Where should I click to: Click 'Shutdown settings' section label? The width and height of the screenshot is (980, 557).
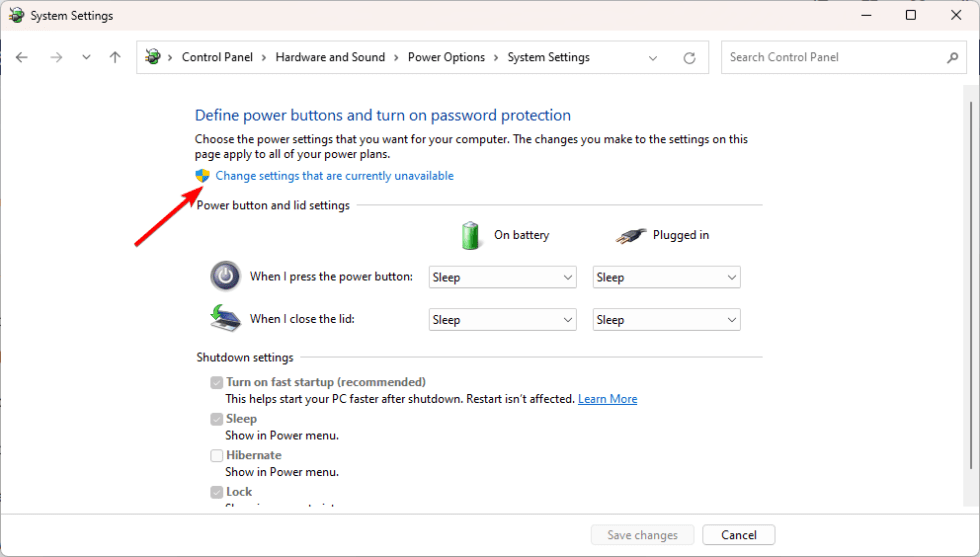245,358
